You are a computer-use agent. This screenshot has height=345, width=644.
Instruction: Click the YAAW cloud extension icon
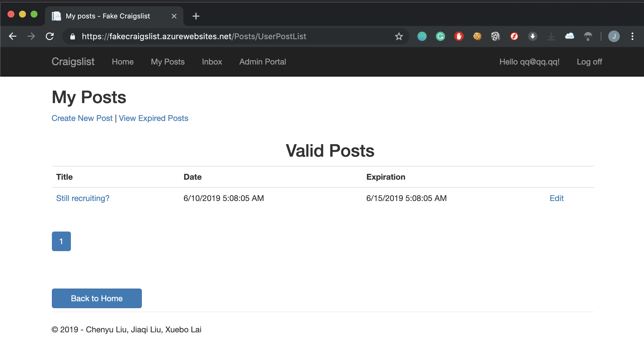coord(569,36)
